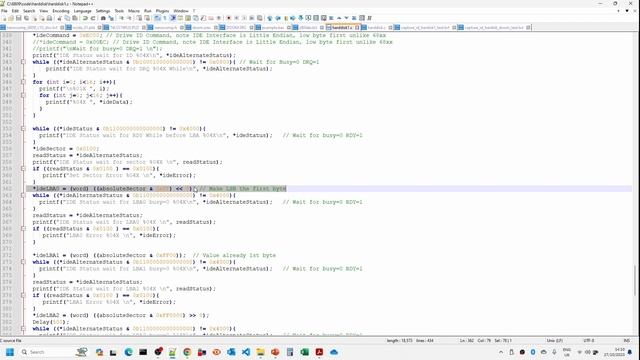Click C source file status label

pos(11,340)
